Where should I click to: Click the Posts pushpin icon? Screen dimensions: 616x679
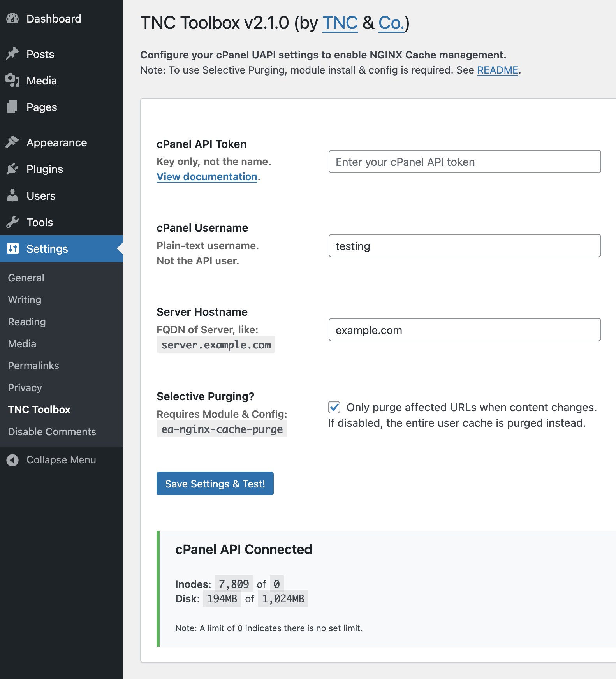tap(12, 54)
